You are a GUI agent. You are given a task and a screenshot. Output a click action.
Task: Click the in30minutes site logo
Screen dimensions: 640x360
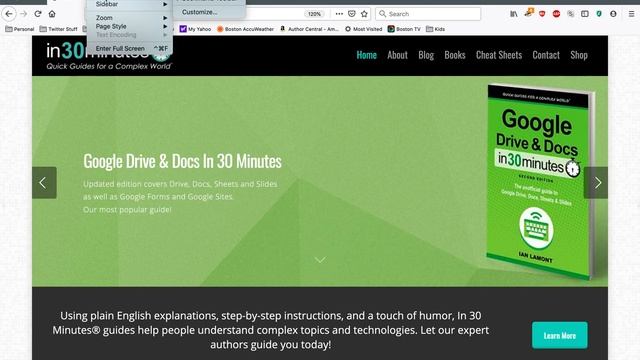point(108,56)
